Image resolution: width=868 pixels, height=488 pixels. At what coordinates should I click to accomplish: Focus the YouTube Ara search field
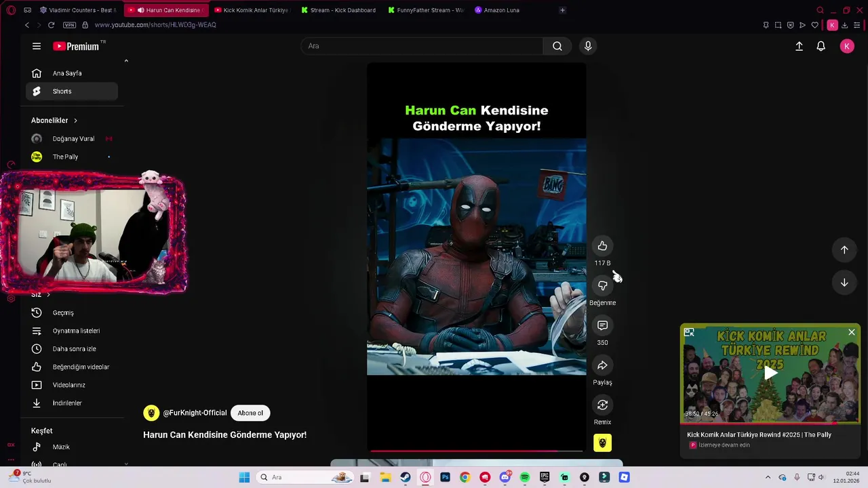click(422, 46)
